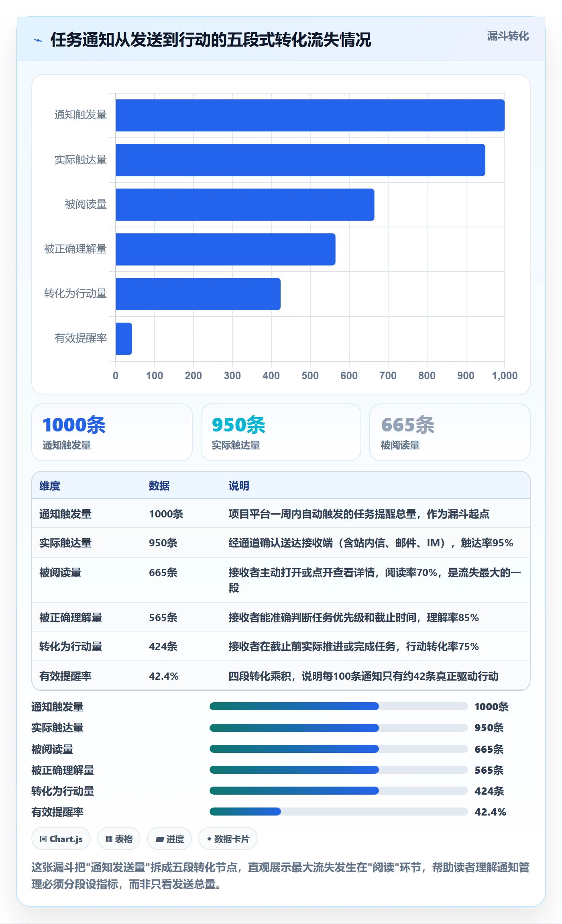The image size is (562, 924).
Task: Click the 565条 cell in the table
Action: pos(163,617)
